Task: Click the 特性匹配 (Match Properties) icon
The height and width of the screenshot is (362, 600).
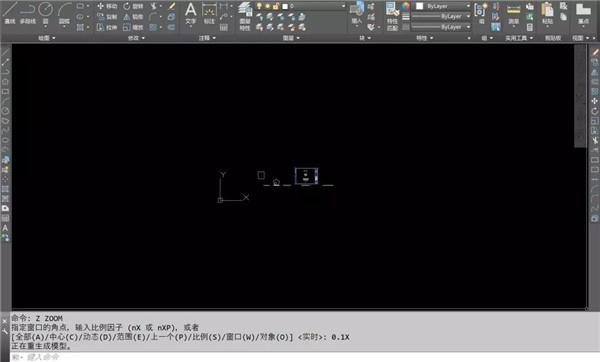Action: (x=392, y=16)
